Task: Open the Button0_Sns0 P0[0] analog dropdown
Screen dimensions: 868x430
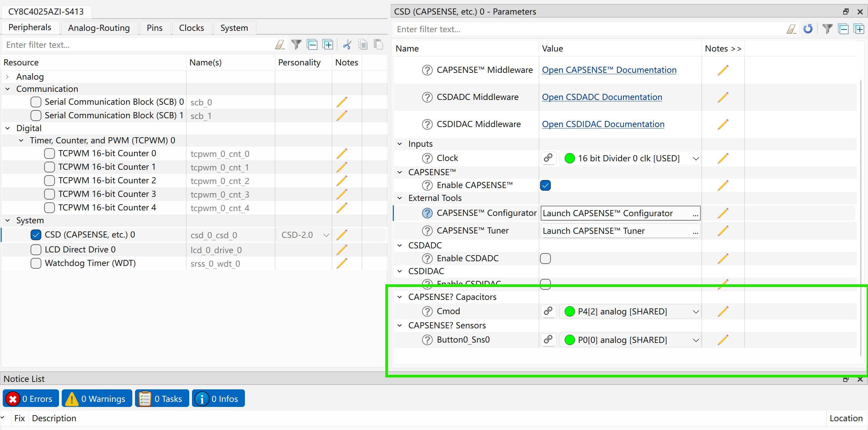Action: click(x=630, y=340)
